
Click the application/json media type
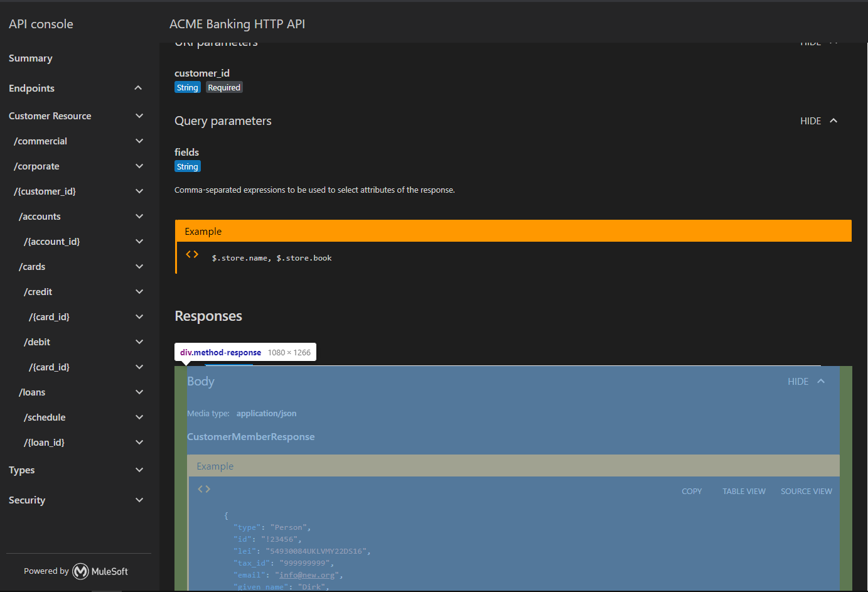266,414
